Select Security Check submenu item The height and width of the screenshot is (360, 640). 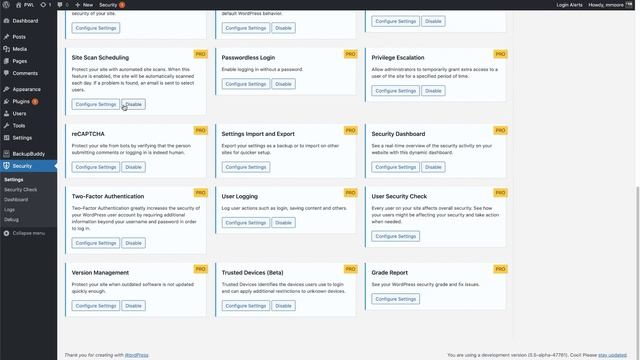point(20,190)
